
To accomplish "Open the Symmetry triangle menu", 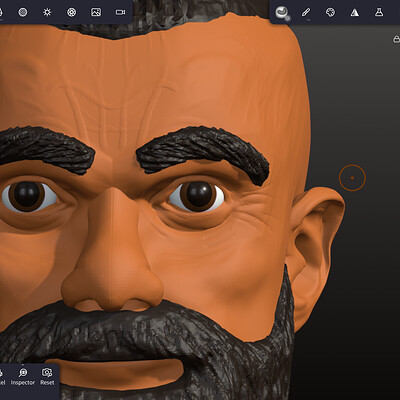I will click(355, 13).
